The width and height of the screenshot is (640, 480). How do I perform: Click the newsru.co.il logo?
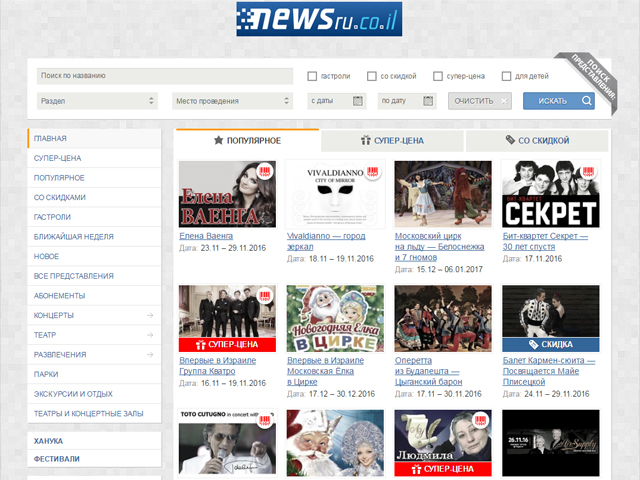(319, 19)
